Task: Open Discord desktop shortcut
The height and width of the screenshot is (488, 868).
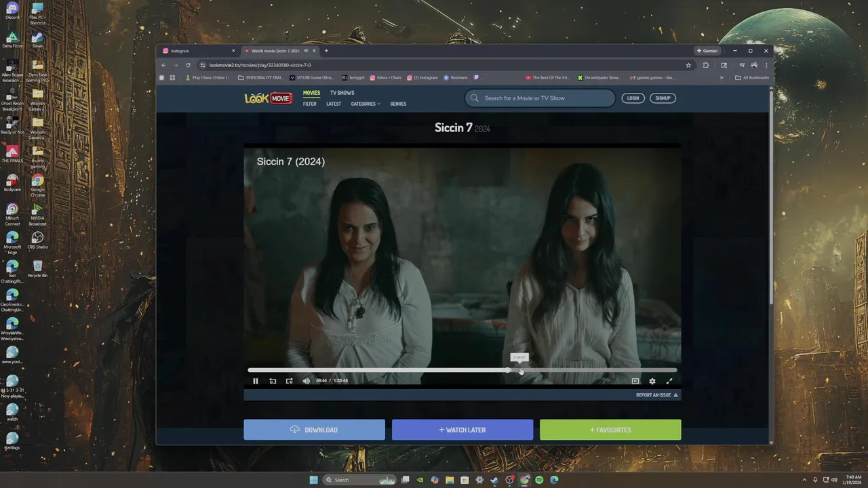Action: click(12, 12)
